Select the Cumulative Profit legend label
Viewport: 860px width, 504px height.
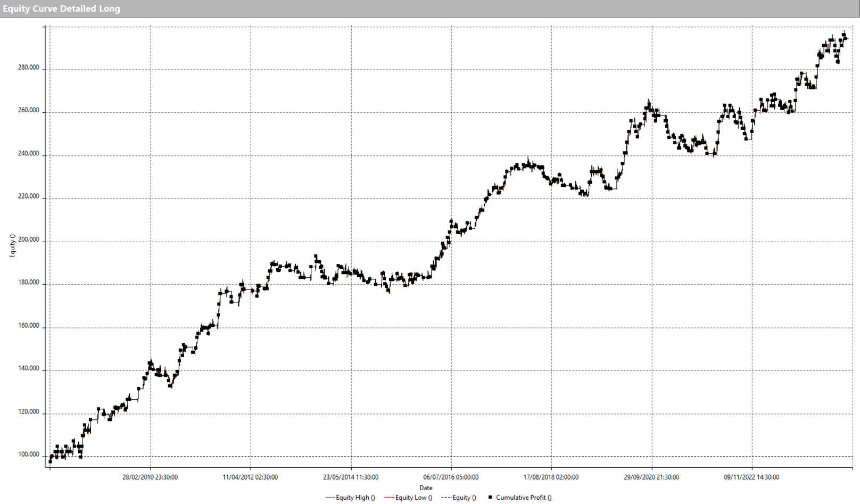(x=524, y=498)
